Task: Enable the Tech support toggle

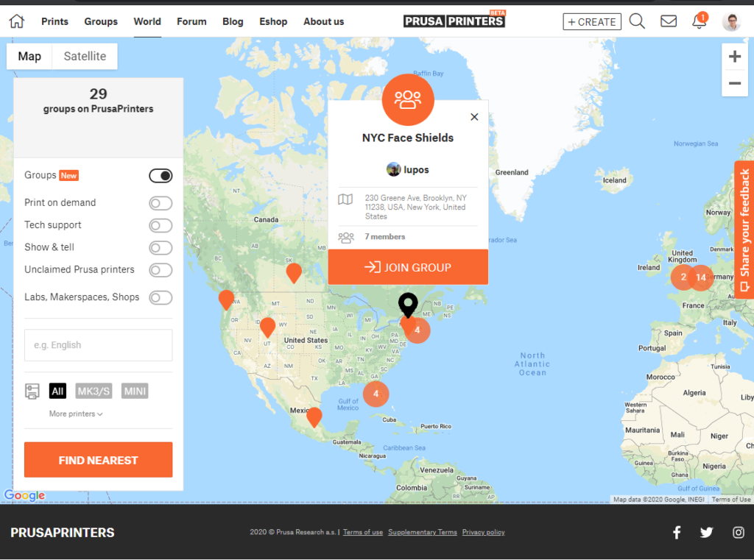Action: tap(161, 225)
